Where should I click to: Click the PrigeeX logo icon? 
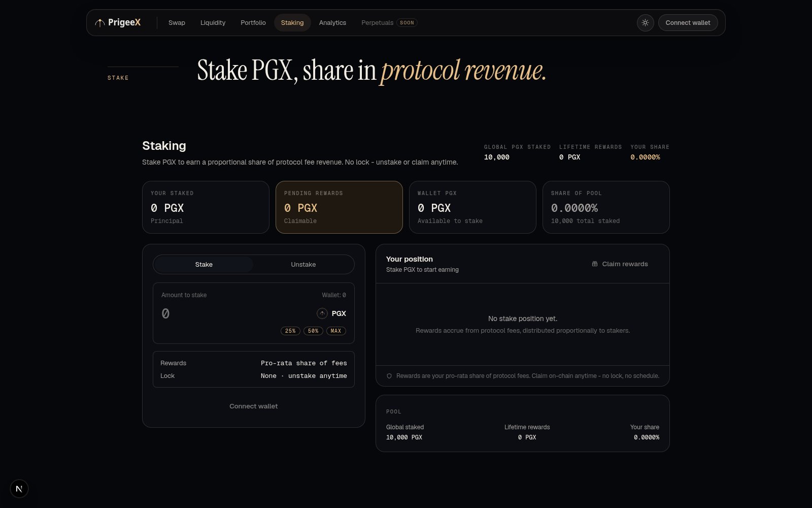coord(100,23)
